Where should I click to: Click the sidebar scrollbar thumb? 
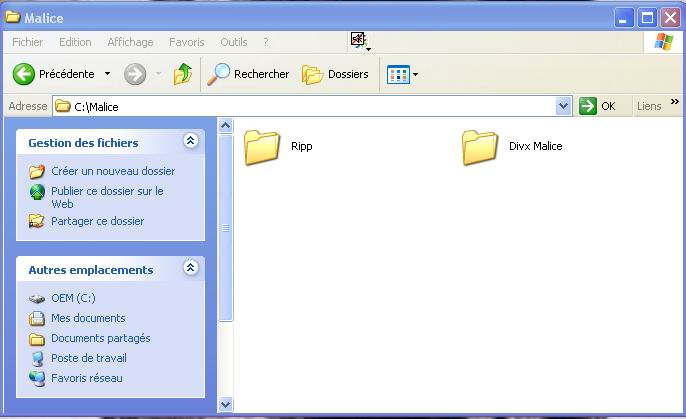225,228
